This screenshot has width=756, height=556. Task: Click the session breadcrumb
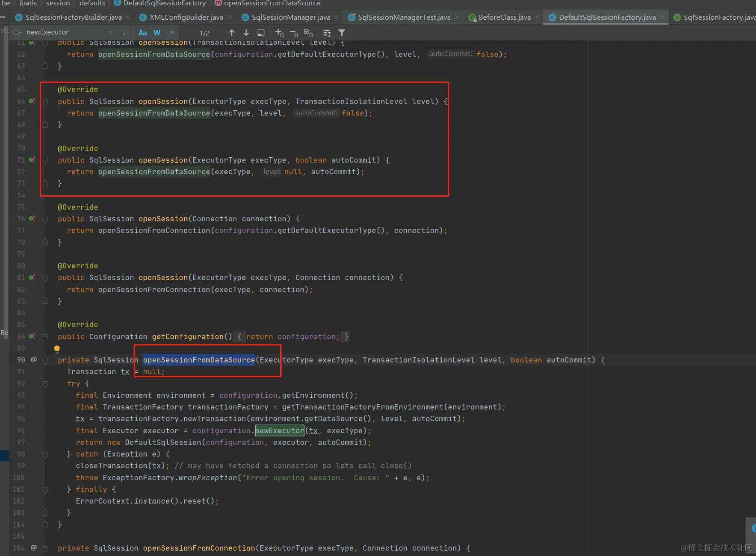click(x=58, y=4)
